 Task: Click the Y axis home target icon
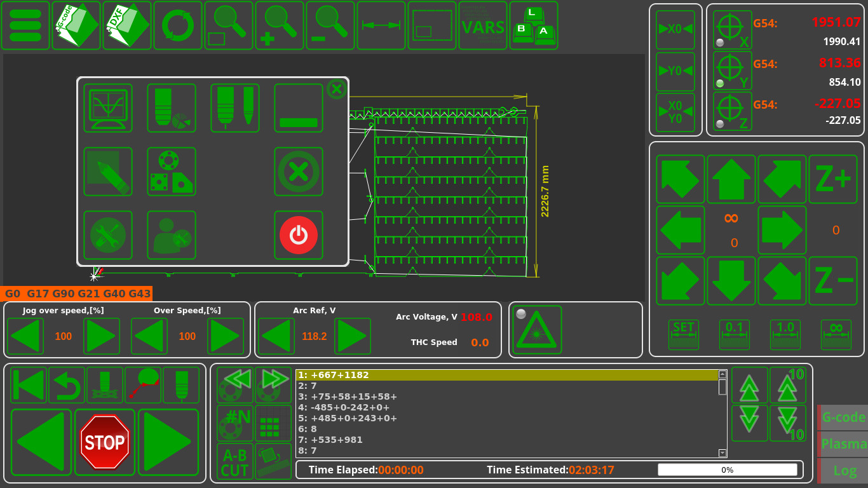732,71
